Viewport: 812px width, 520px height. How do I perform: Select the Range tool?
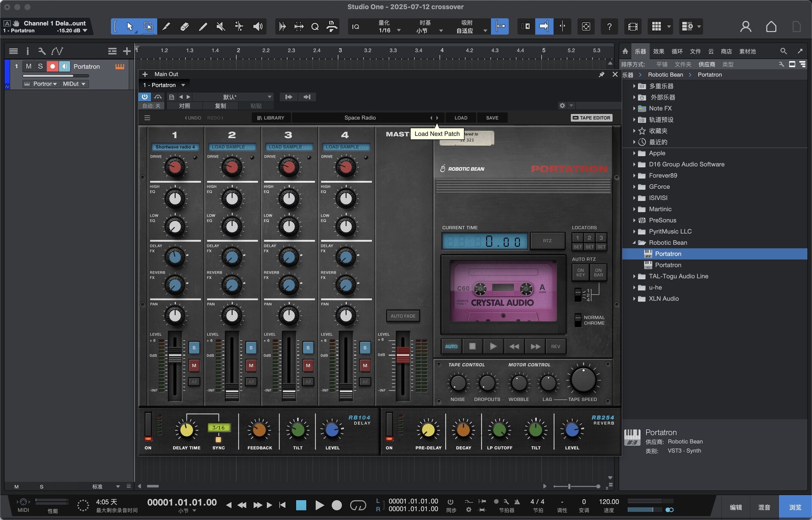click(148, 27)
